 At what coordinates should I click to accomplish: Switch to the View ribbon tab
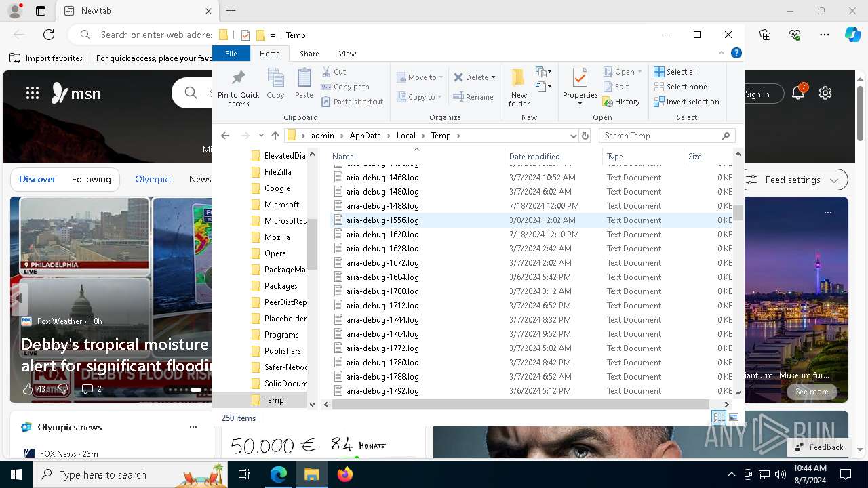347,54
